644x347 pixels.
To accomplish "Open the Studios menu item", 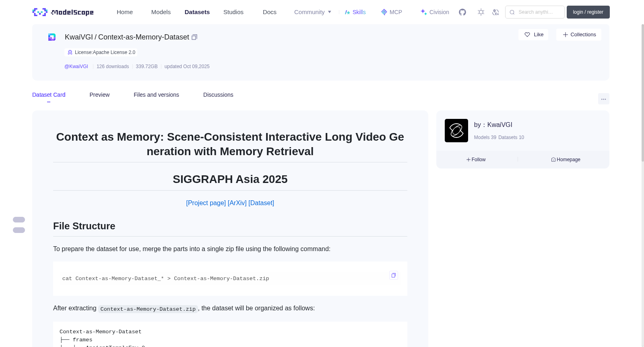I will click(x=233, y=12).
